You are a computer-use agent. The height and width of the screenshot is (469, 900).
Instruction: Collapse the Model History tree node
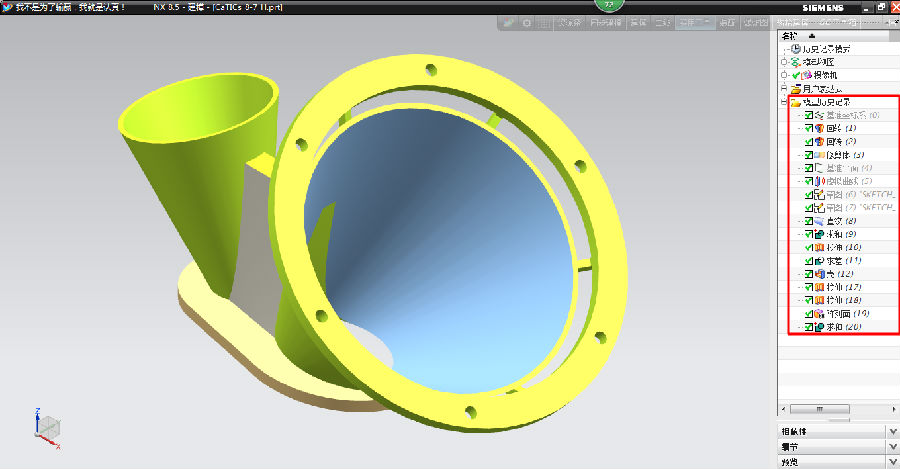(785, 102)
